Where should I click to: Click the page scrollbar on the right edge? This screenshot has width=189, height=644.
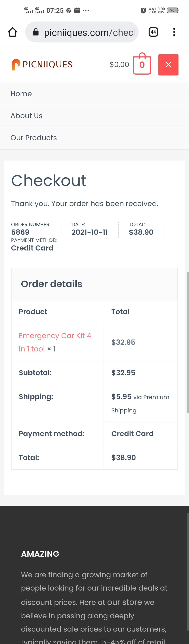188,342
